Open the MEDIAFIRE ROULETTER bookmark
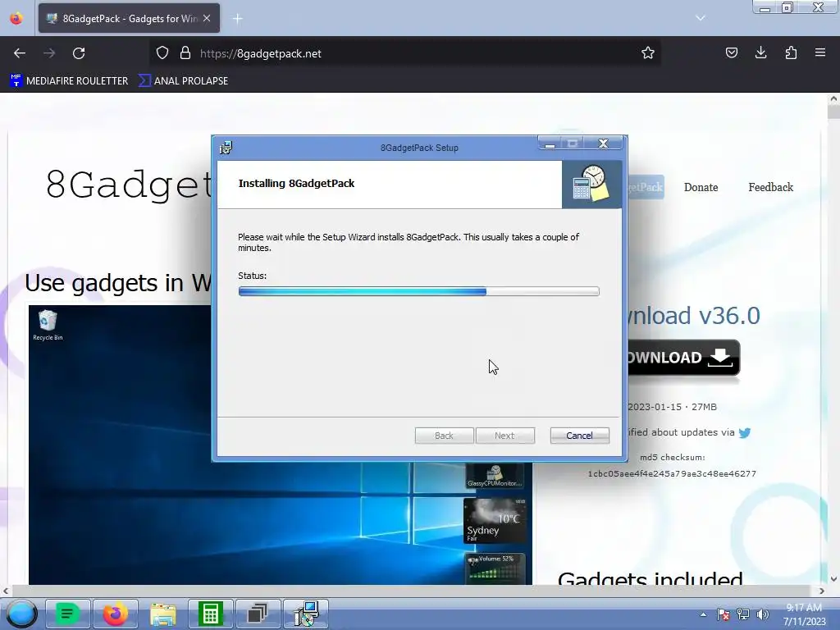This screenshot has height=630, width=840. 69,81
